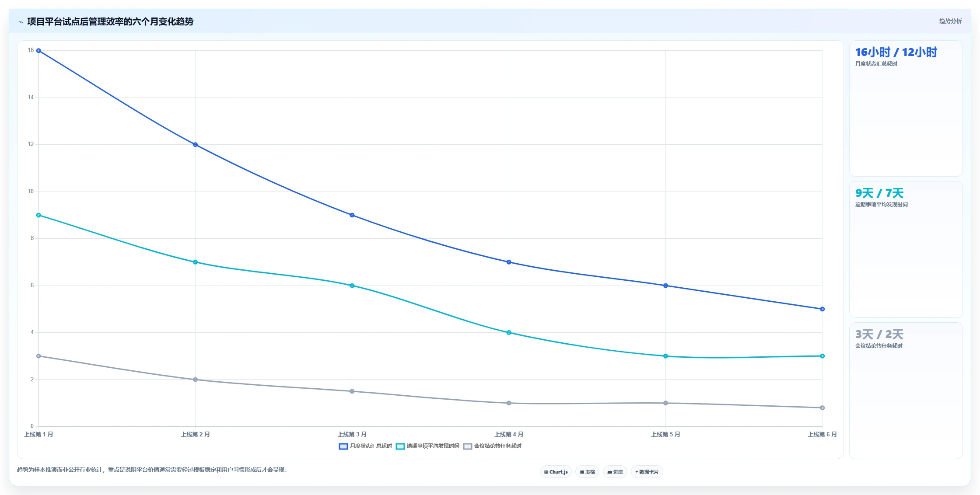Toggle the 会议结论转任务耗时 legend entry
Screen dimensions: 980x495
[492, 446]
